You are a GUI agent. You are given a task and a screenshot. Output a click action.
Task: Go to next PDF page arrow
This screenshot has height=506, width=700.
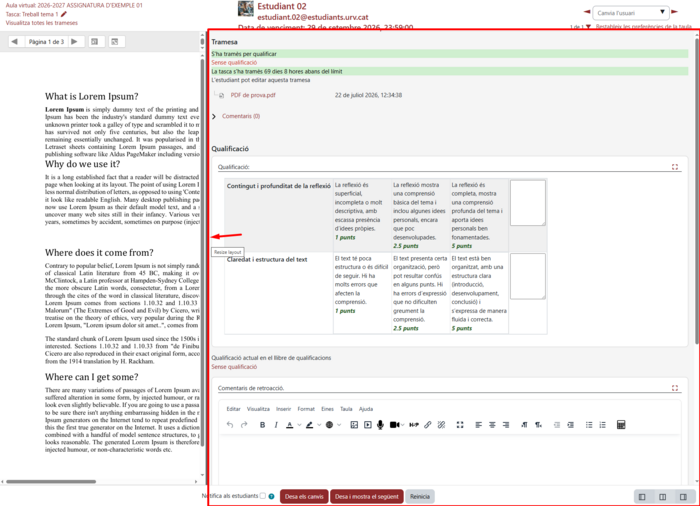tap(75, 42)
